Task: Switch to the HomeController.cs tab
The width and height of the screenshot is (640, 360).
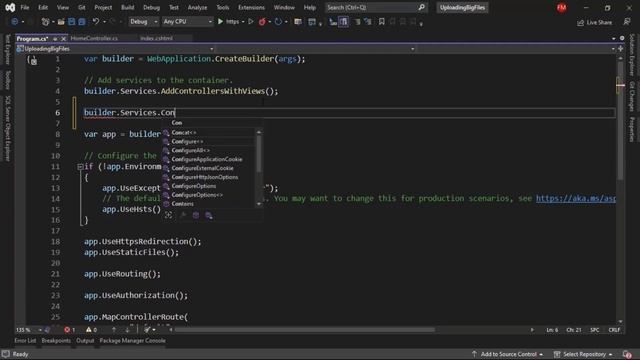Action: 94,38
